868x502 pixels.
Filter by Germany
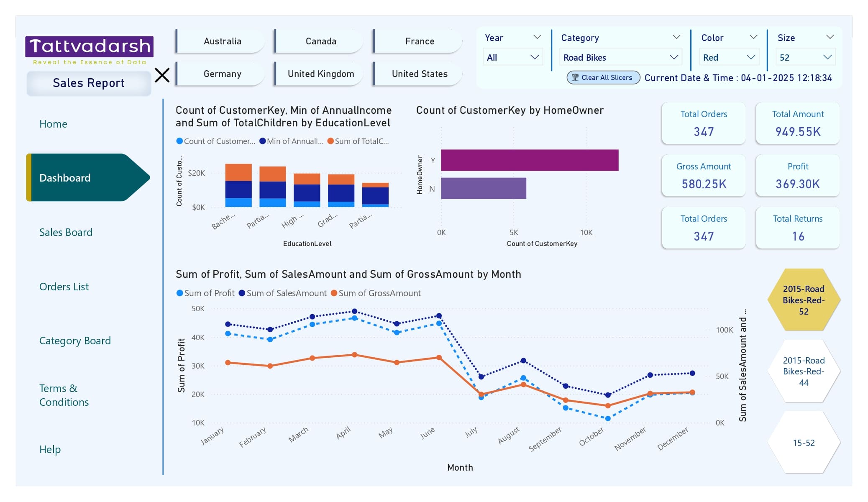point(220,74)
